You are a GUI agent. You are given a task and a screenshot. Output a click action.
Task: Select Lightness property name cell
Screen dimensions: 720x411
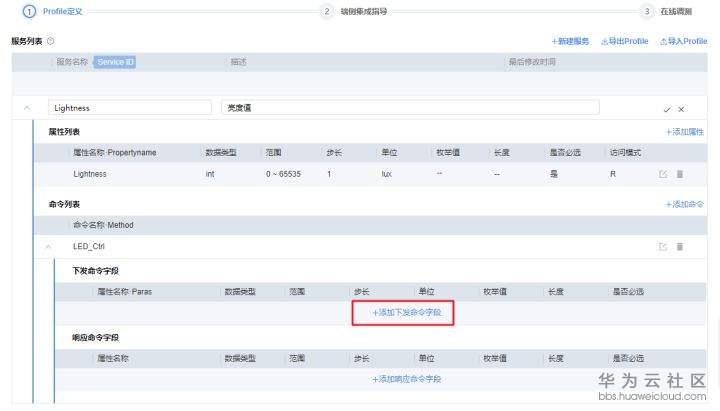(x=90, y=174)
